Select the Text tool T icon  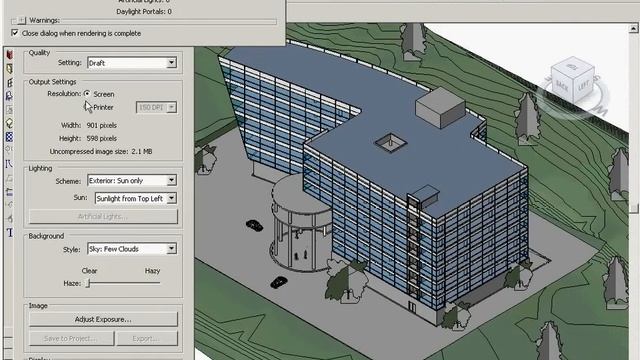(x=9, y=233)
